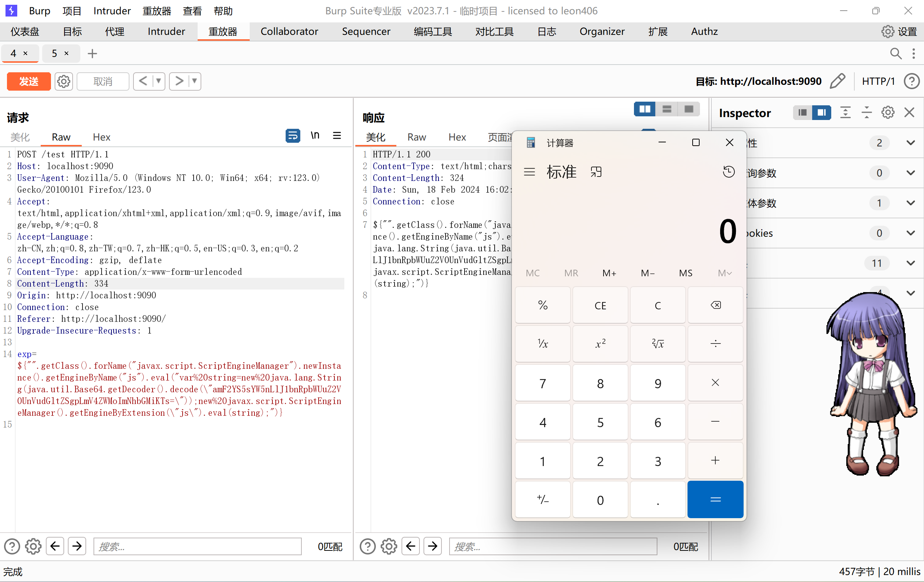Image resolution: width=924 pixels, height=582 pixels.
Task: Open Inspector settings gear
Action: point(888,113)
